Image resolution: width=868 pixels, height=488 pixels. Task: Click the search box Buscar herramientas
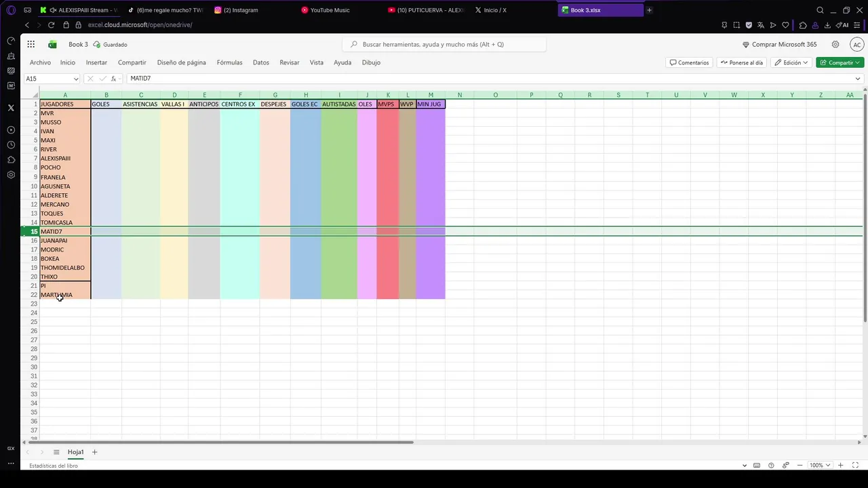[444, 44]
